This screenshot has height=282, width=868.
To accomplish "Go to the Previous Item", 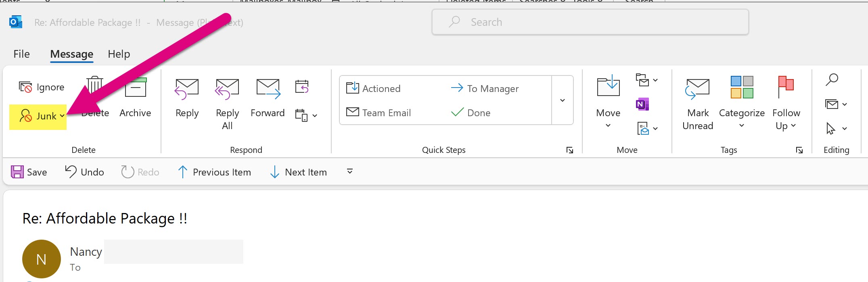I will [x=215, y=172].
